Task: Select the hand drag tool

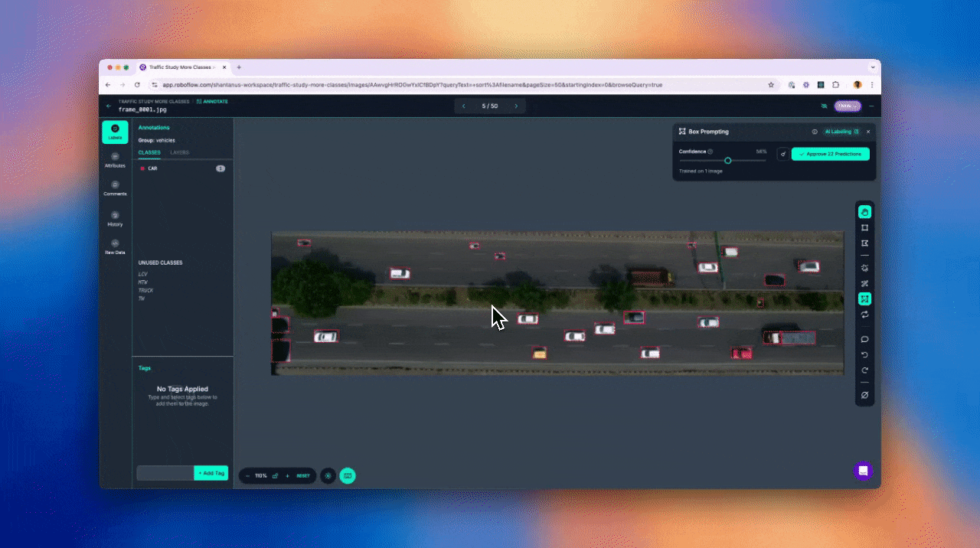Action: (864, 212)
